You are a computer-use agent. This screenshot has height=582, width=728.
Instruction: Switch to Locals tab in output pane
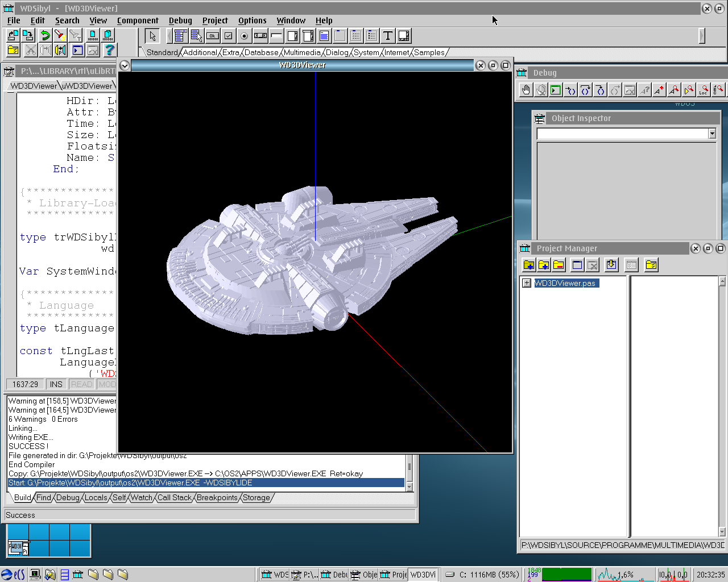pos(96,497)
